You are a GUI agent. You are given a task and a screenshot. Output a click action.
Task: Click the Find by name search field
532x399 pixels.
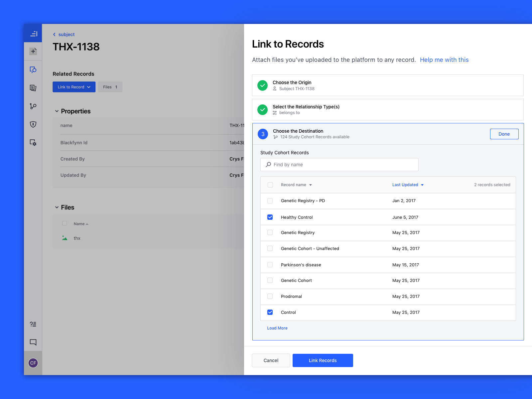pyautogui.click(x=339, y=165)
